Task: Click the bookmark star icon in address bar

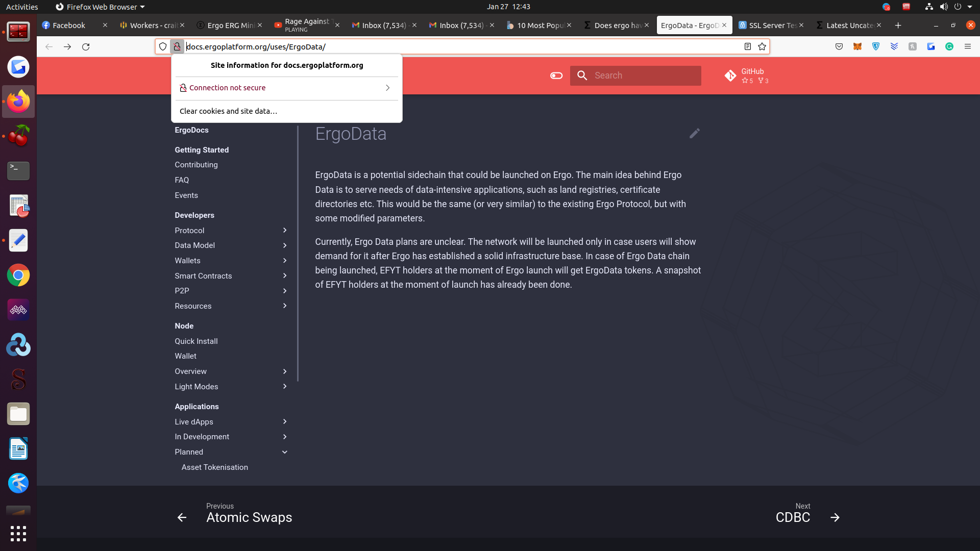Action: [762, 46]
